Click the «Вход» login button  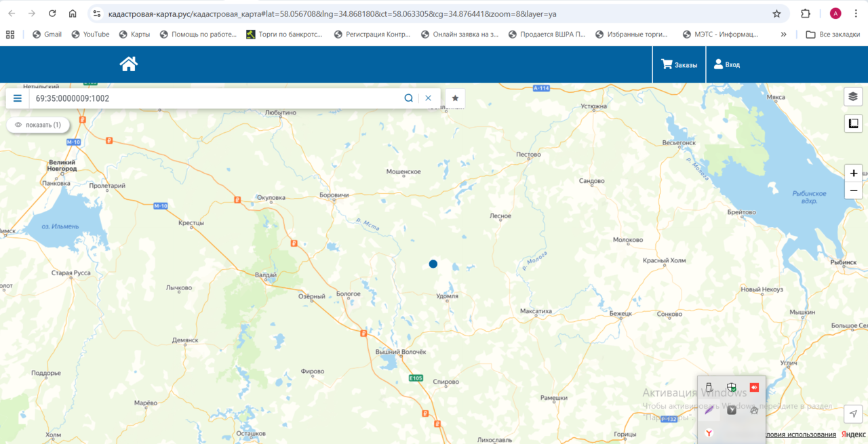725,64
